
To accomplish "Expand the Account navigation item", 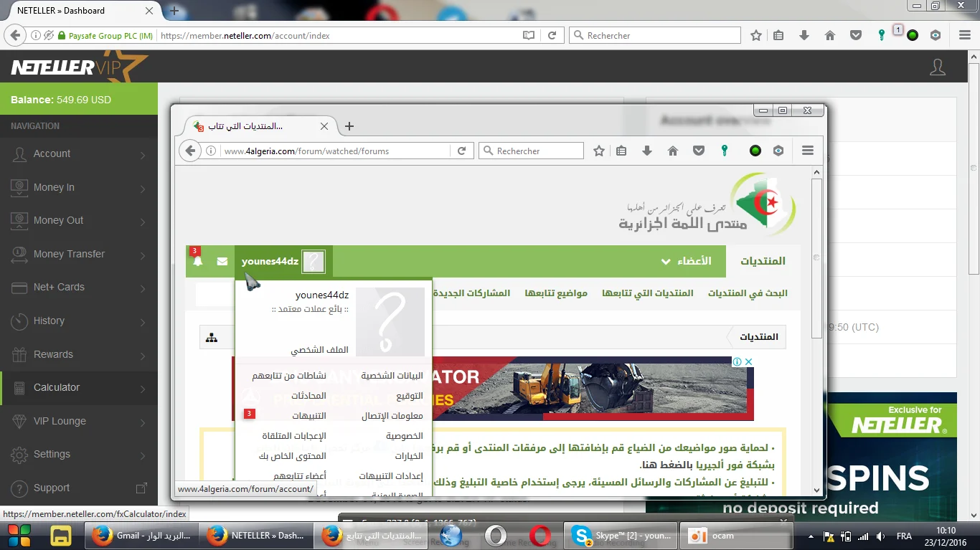I will point(79,154).
